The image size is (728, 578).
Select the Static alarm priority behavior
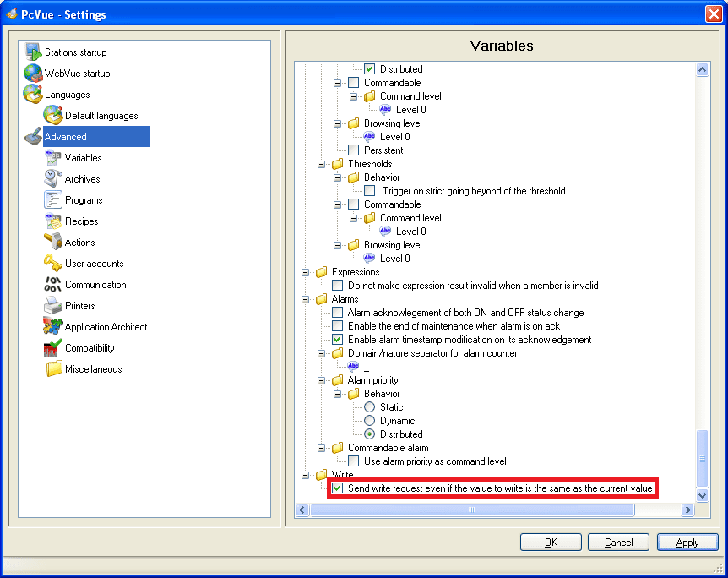pos(368,407)
